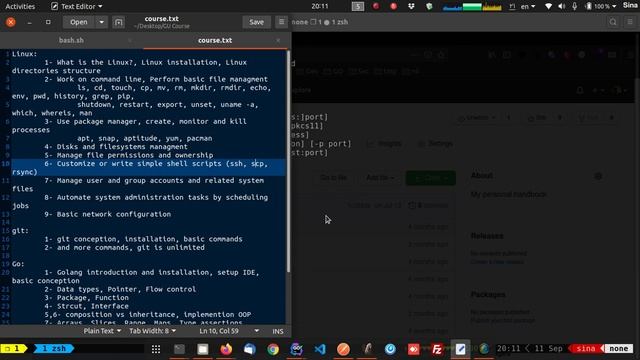Screen dimensions: 640x360
Task: Open the blue circular app in dock
Action: coord(390,349)
